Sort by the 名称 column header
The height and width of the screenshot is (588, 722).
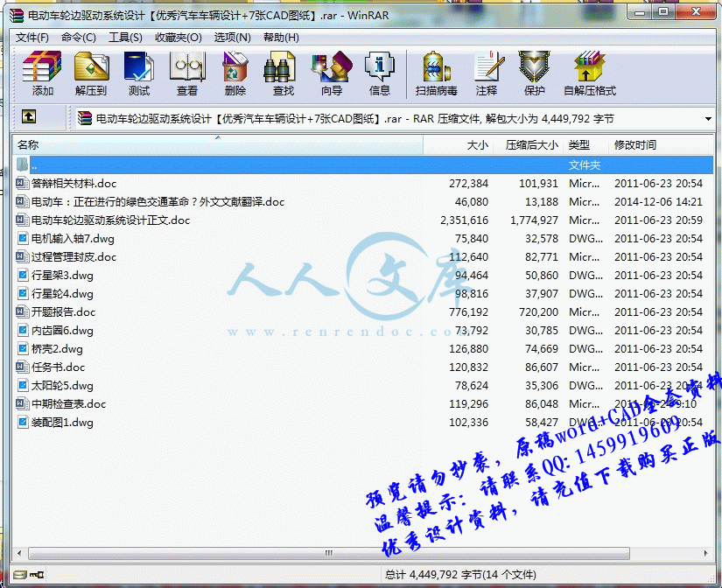pyautogui.click(x=217, y=145)
